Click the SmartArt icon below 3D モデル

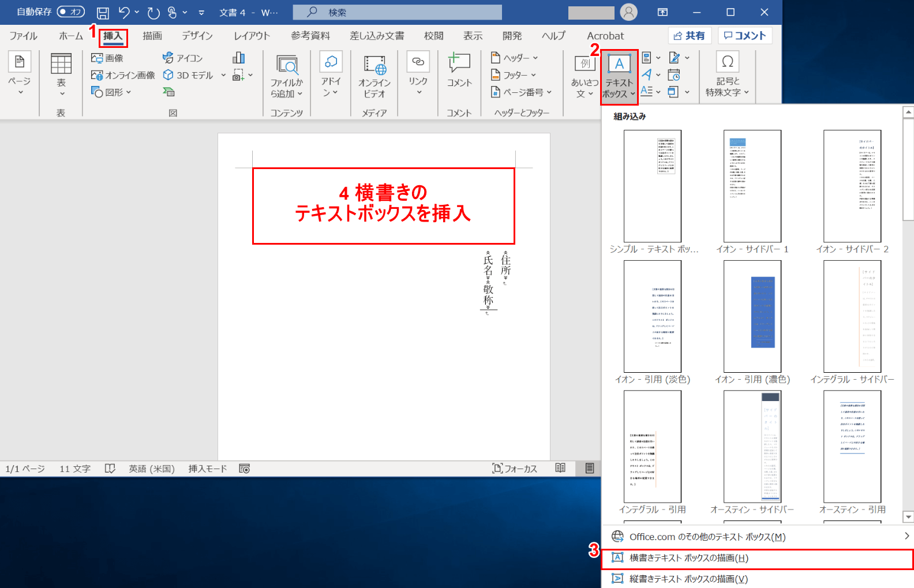(168, 92)
